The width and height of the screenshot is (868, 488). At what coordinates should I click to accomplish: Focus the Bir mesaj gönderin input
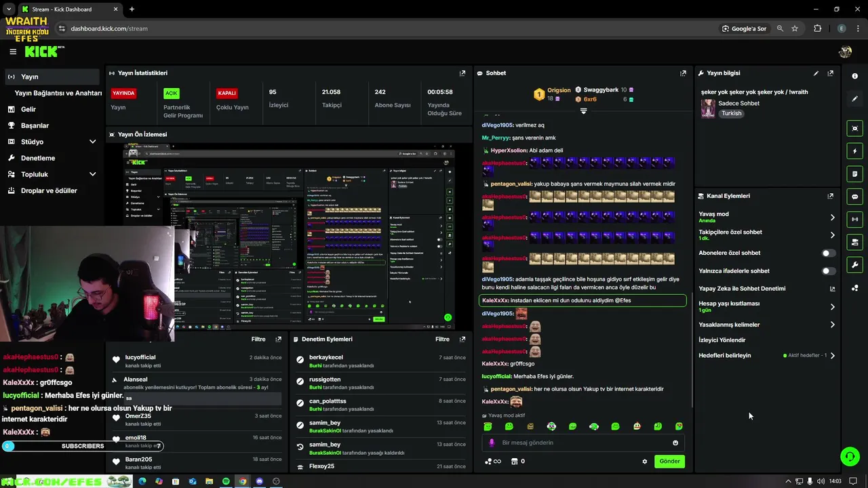coord(583,443)
